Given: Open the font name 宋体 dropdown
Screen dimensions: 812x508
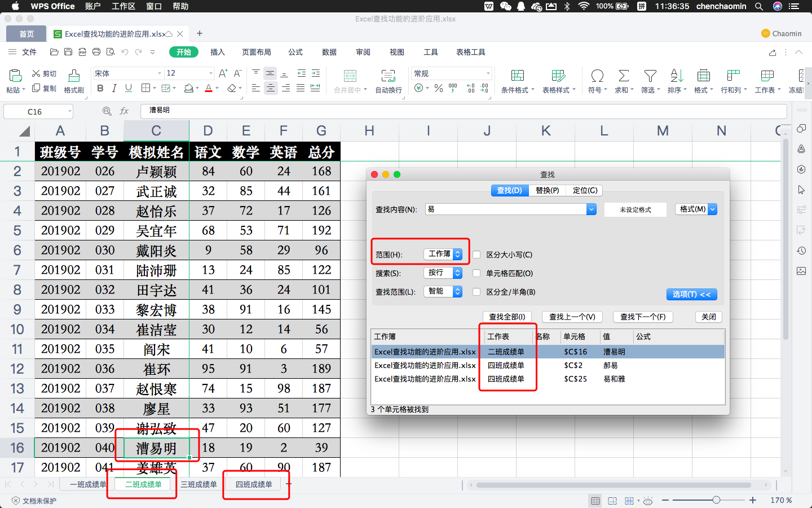Looking at the screenshot, I should pos(159,73).
